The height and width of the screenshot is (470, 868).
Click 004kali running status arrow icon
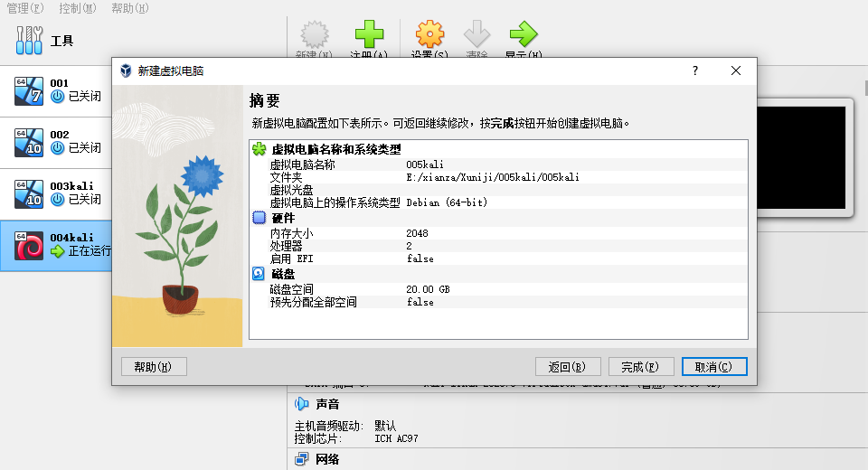coord(58,251)
